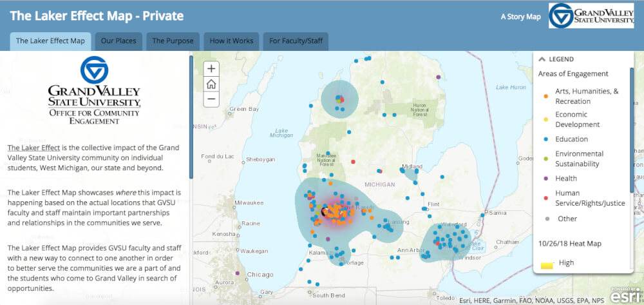Click Grand Valley State University header logo

click(591, 16)
